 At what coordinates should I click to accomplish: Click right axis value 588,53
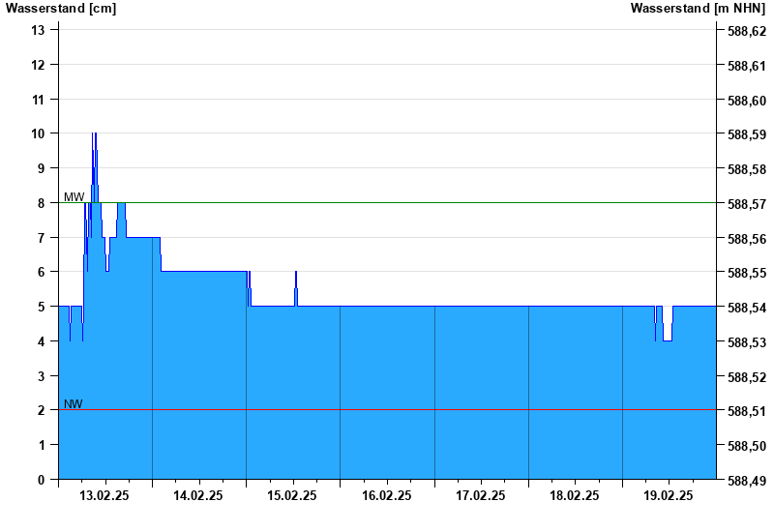click(x=747, y=342)
